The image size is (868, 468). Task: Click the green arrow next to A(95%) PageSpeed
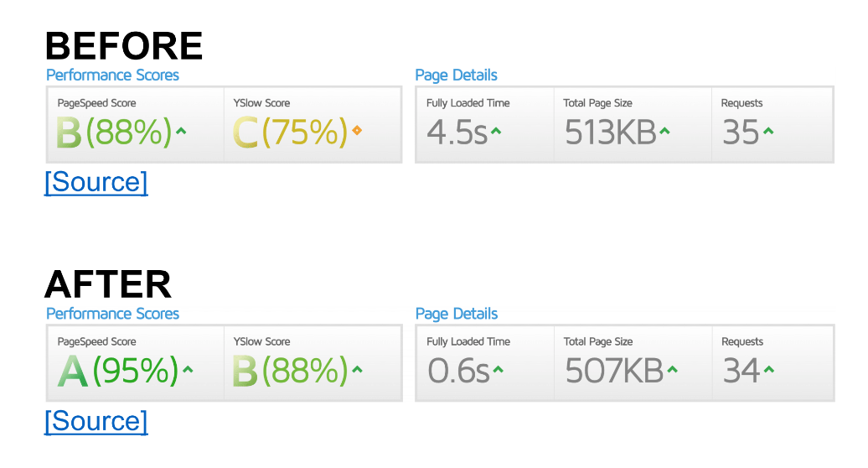click(x=188, y=369)
